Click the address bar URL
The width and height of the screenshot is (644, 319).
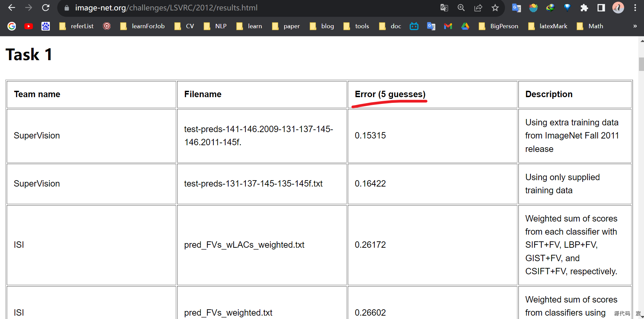166,8
